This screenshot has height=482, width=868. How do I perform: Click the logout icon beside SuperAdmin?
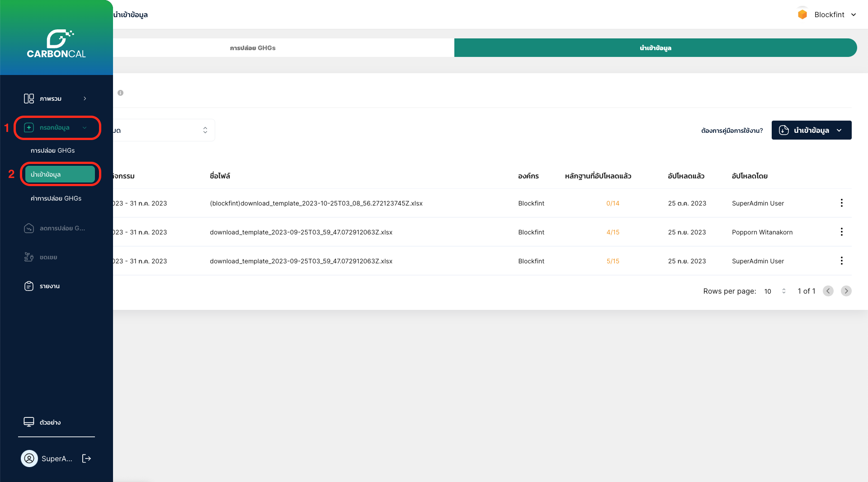pyautogui.click(x=86, y=459)
